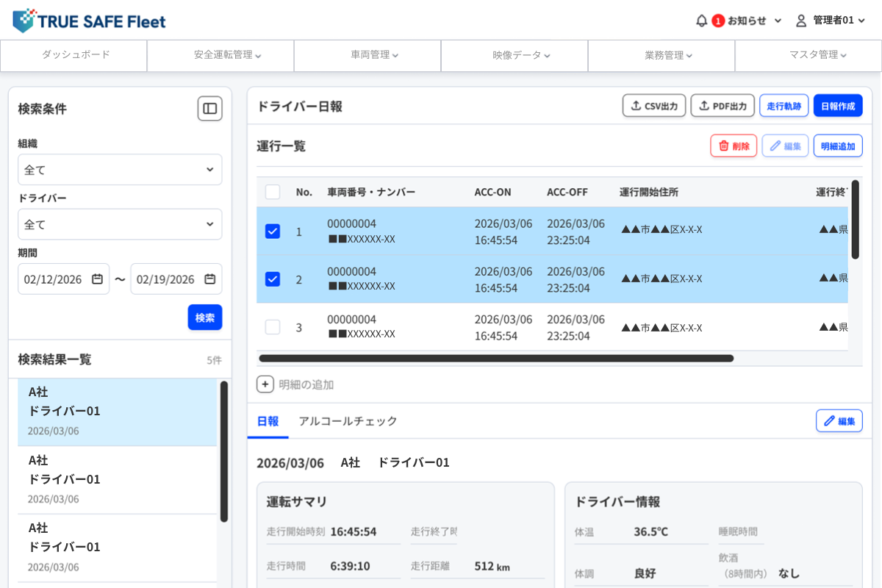Click the 体温 value 36.5℃
The width and height of the screenshot is (882, 588).
[651, 531]
